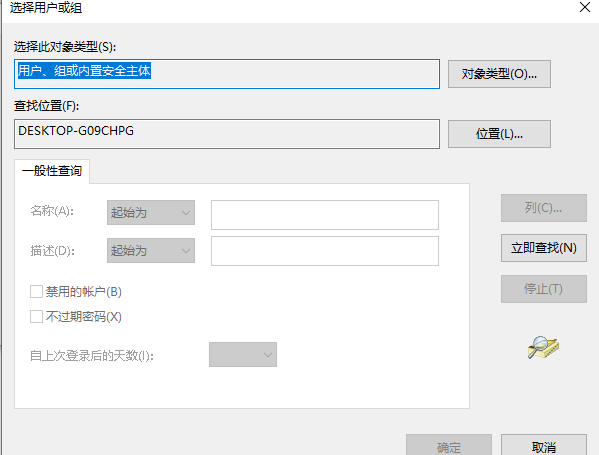This screenshot has height=455, width=599.
Task: Click the 选择此对象类型 text field
Action: click(x=227, y=74)
